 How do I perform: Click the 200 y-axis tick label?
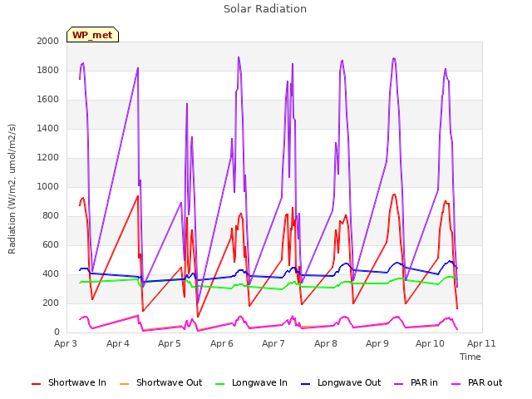[x=51, y=303]
